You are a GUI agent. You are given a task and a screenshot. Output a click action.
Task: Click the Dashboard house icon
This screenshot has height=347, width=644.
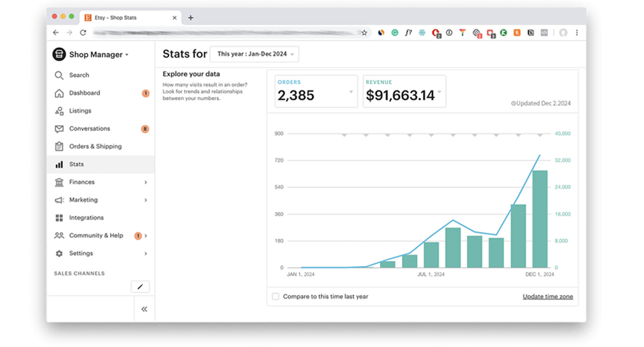tap(59, 93)
